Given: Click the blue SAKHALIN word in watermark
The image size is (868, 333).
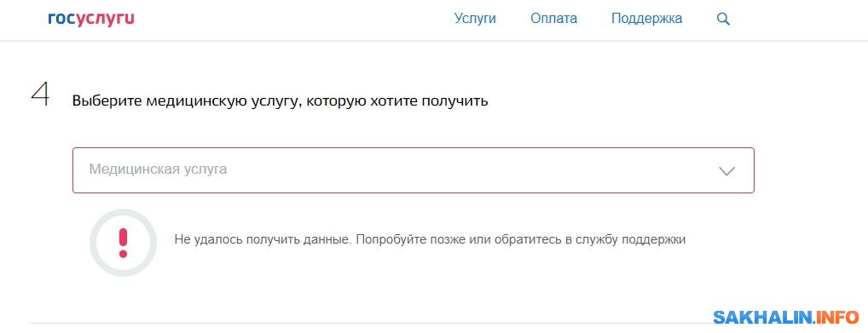Looking at the screenshot, I should pos(763,317).
